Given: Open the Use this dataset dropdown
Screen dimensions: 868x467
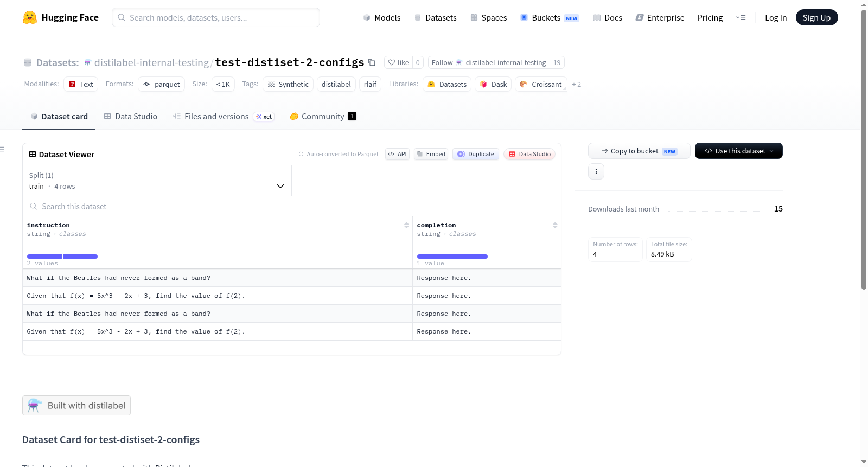Looking at the screenshot, I should pos(738,151).
